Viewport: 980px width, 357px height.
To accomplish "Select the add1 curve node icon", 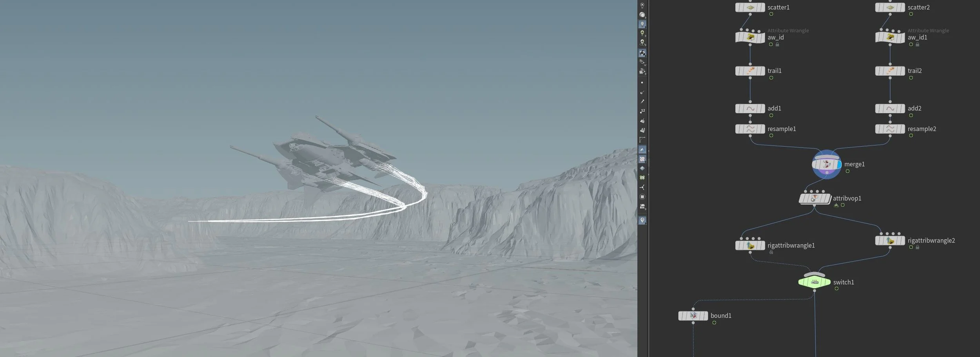I will point(750,109).
